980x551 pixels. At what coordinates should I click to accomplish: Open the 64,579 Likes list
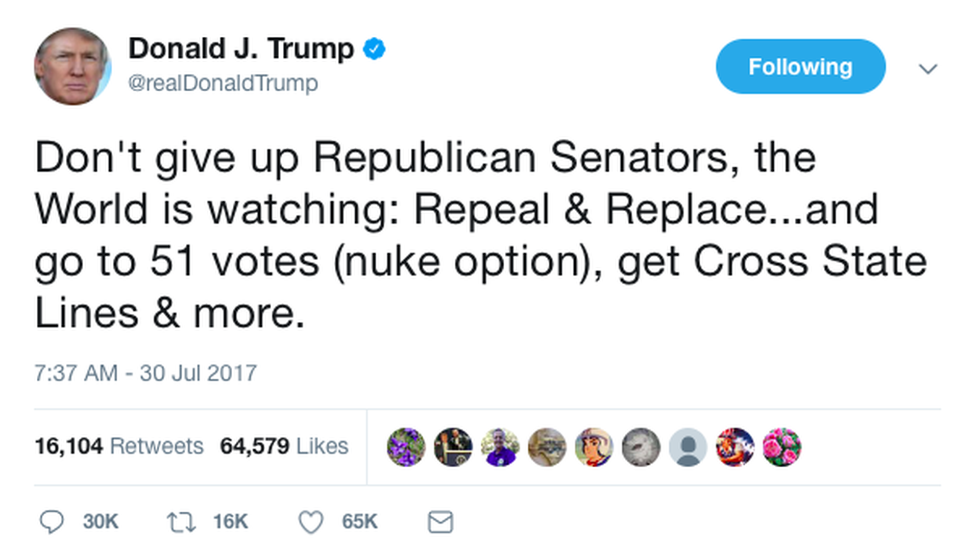click(284, 446)
